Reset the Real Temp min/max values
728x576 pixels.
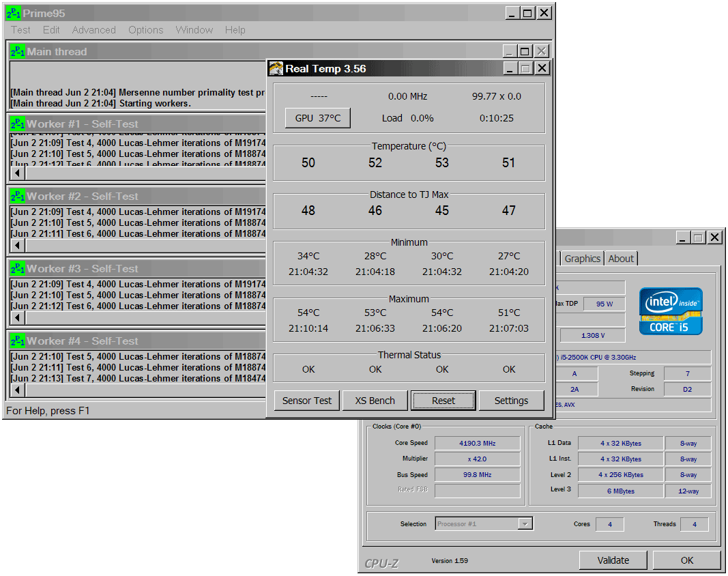coord(443,401)
